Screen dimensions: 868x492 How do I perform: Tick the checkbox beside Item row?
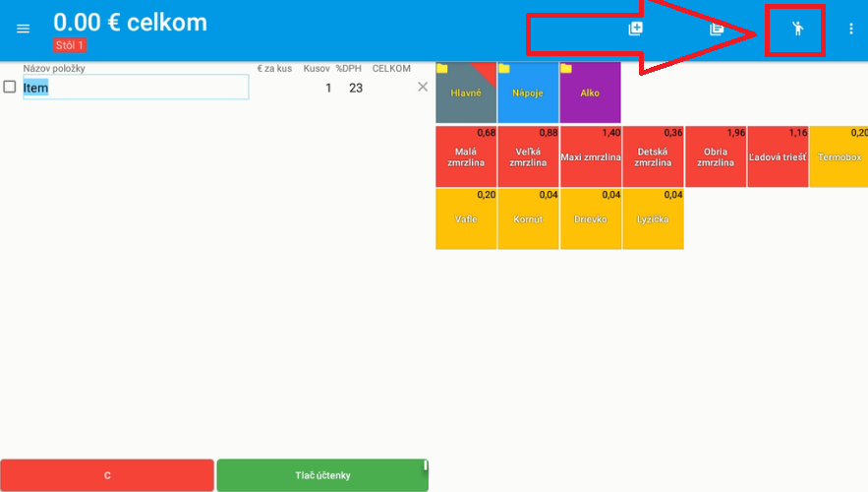pos(10,88)
